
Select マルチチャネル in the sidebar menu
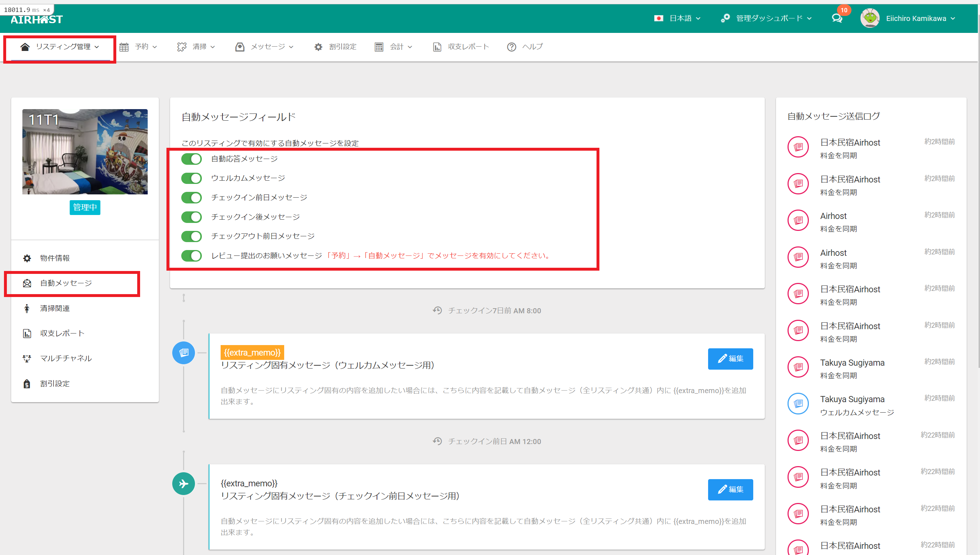65,358
